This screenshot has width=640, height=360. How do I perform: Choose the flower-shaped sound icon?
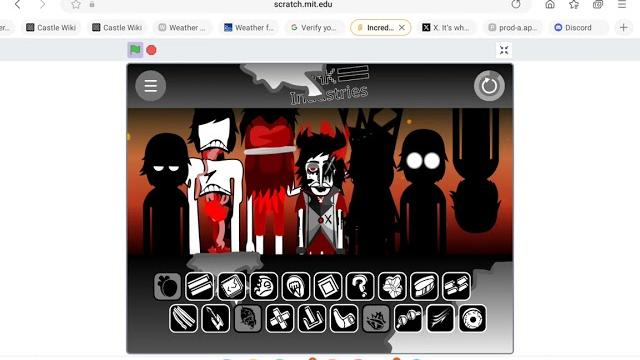(392, 286)
